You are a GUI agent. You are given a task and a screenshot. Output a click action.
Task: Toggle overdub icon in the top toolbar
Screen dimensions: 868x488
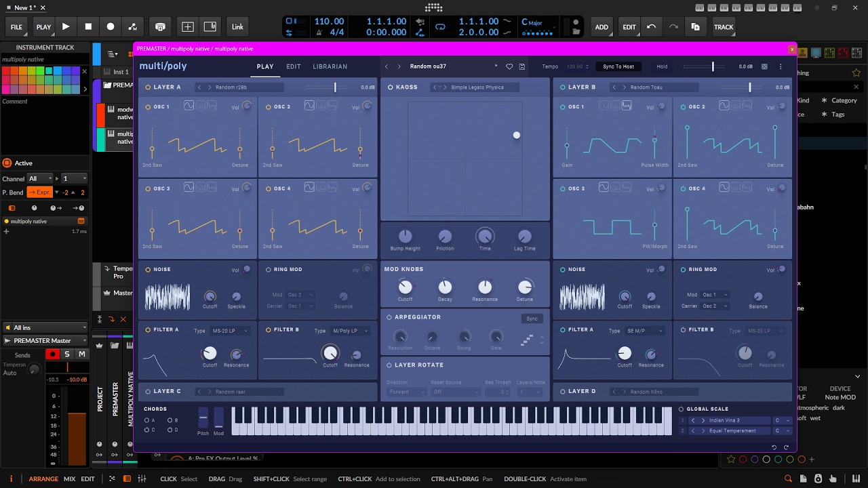click(160, 26)
